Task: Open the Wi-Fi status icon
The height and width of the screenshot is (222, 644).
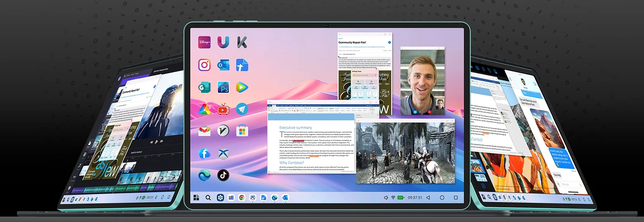Action: pyautogui.click(x=393, y=198)
